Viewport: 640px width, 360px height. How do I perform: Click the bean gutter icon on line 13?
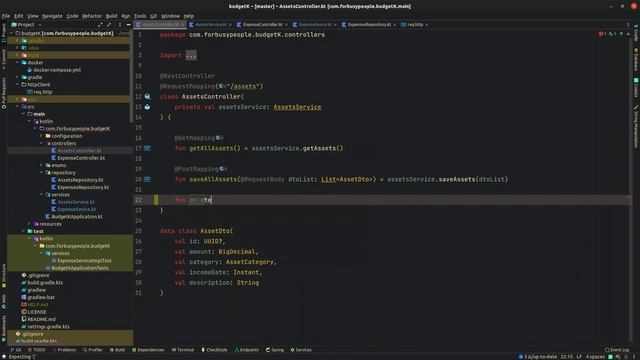pos(147,107)
